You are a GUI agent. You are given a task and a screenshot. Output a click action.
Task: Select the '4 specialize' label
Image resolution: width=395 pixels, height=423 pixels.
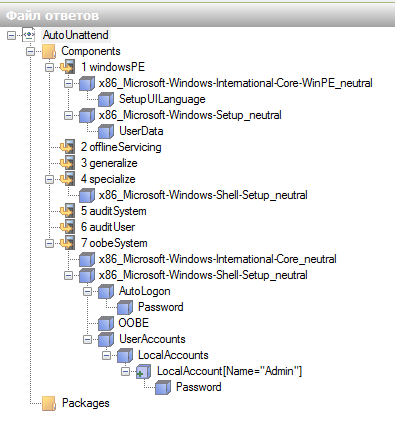pyautogui.click(x=108, y=179)
